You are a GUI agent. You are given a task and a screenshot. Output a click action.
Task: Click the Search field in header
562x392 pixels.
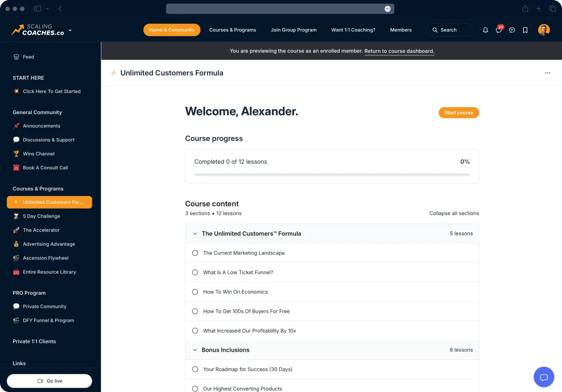(x=449, y=30)
